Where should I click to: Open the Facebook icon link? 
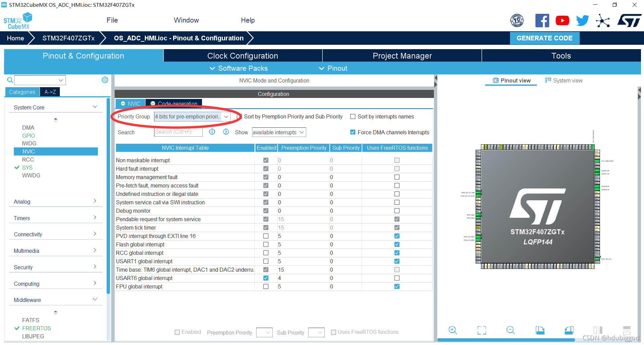tap(542, 21)
